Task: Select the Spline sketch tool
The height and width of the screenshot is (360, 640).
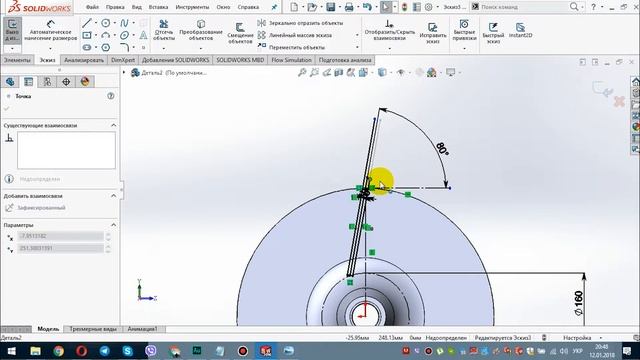Action: point(124,23)
